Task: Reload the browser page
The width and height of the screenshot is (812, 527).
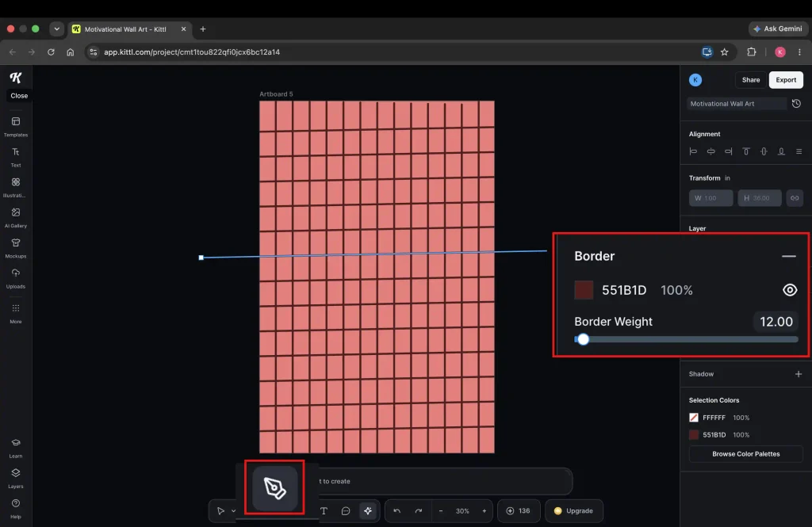Action: [x=51, y=52]
